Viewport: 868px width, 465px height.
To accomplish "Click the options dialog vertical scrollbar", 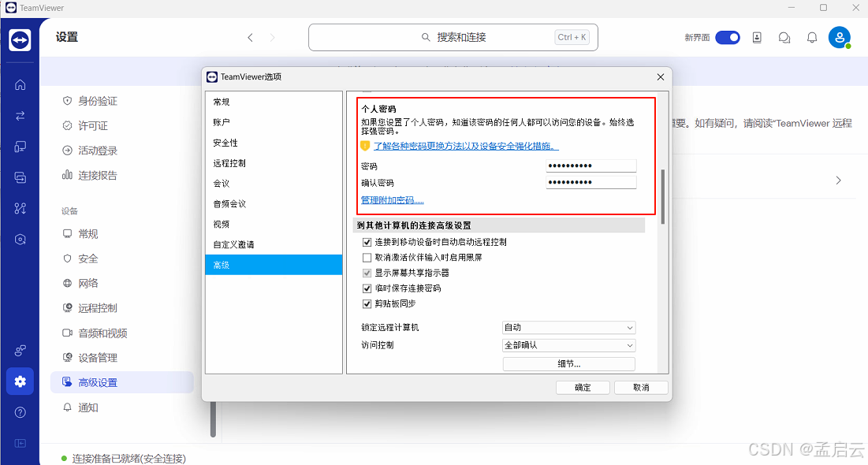I will (x=662, y=196).
